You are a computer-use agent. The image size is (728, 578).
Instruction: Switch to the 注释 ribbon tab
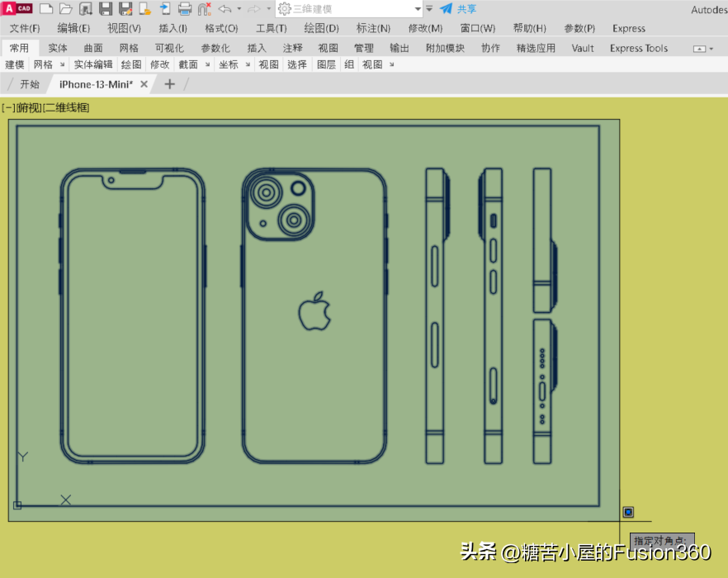point(292,48)
